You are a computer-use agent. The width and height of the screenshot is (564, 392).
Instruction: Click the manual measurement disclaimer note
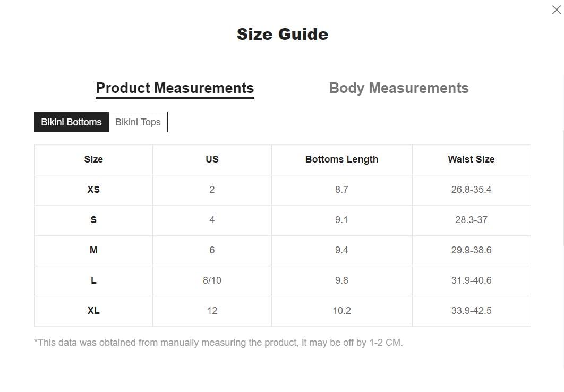[x=218, y=343]
